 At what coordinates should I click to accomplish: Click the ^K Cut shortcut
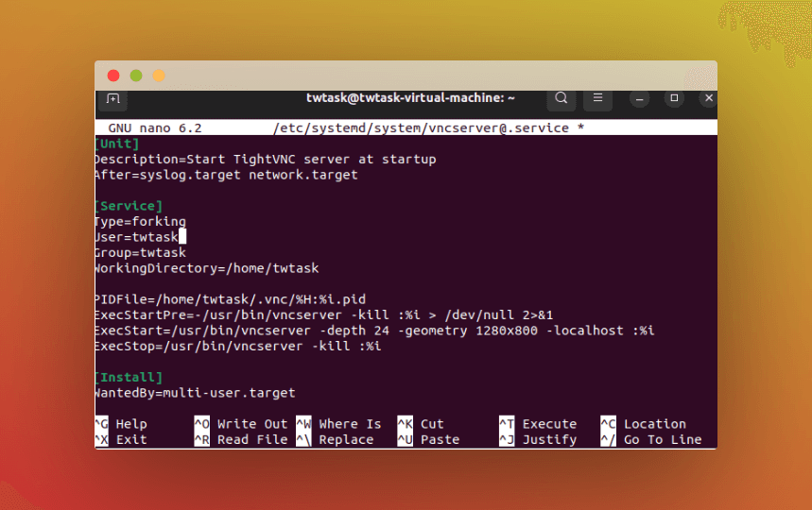[x=421, y=424]
